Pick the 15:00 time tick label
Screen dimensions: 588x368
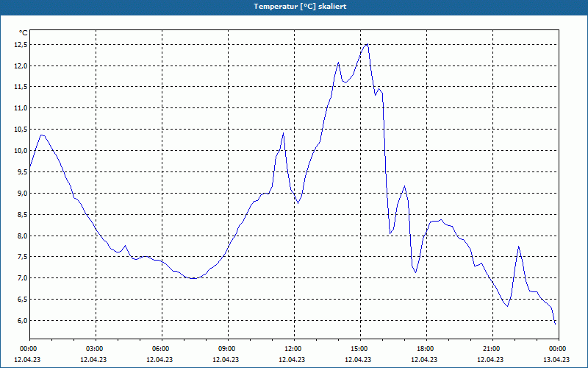[360, 349]
